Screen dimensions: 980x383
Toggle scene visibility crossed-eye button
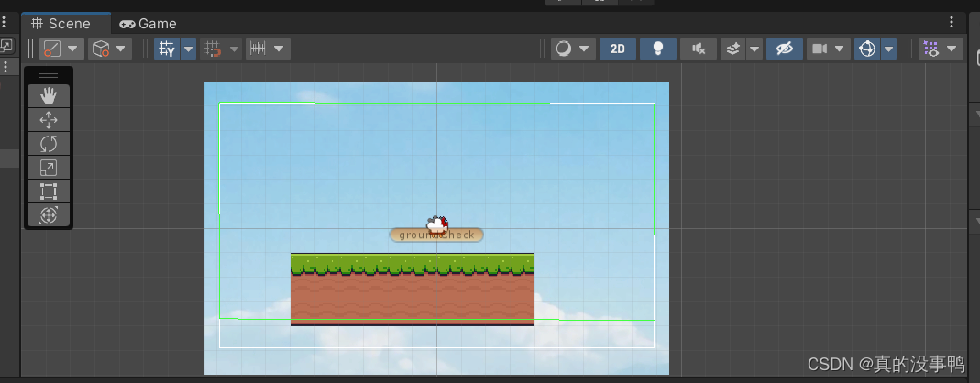[x=785, y=49]
